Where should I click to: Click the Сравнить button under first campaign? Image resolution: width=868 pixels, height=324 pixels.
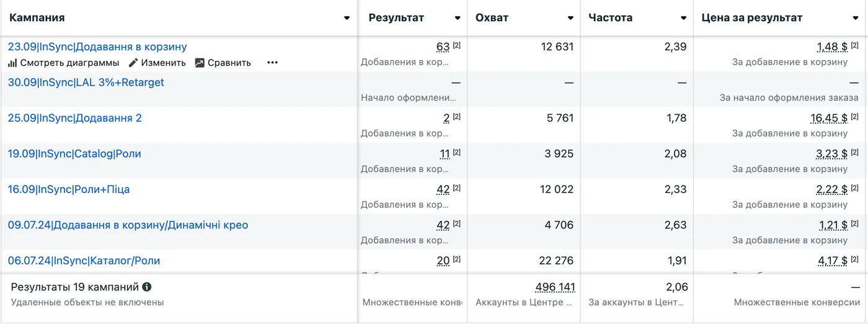coord(223,63)
